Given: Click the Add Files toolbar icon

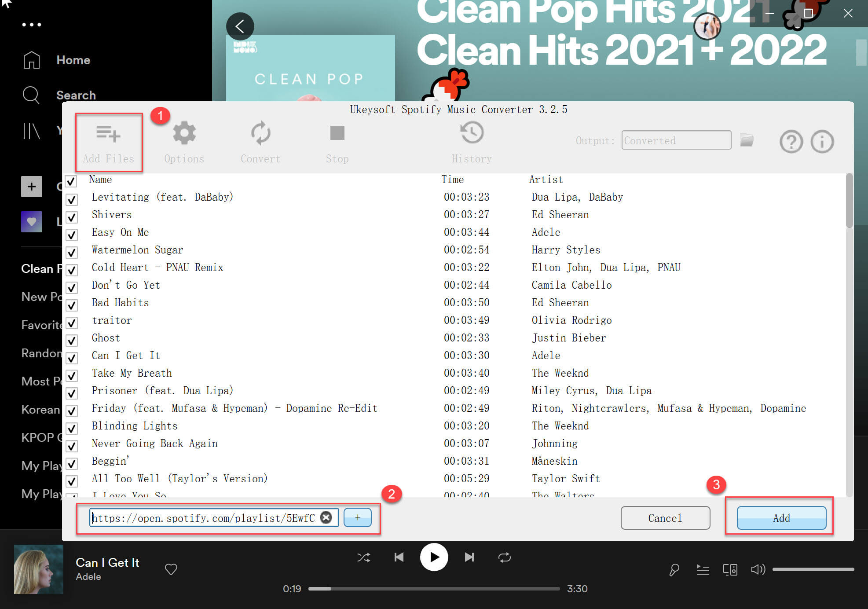Looking at the screenshot, I should pyautogui.click(x=108, y=134).
